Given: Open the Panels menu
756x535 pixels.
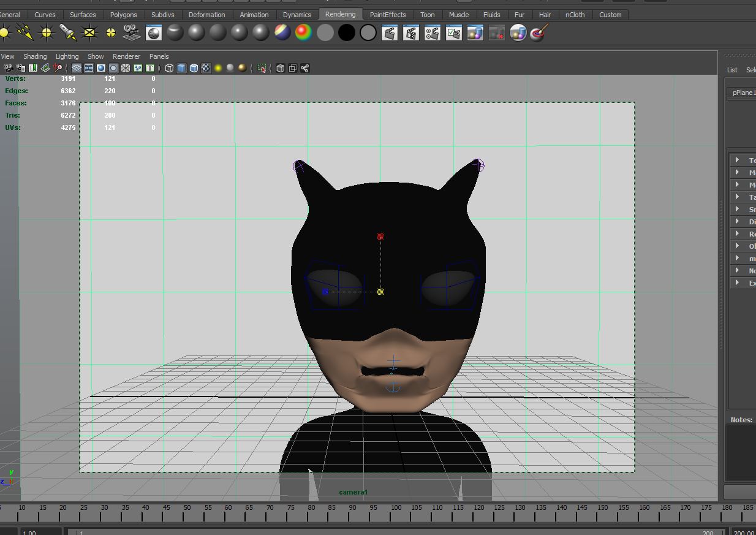Looking at the screenshot, I should tap(159, 56).
